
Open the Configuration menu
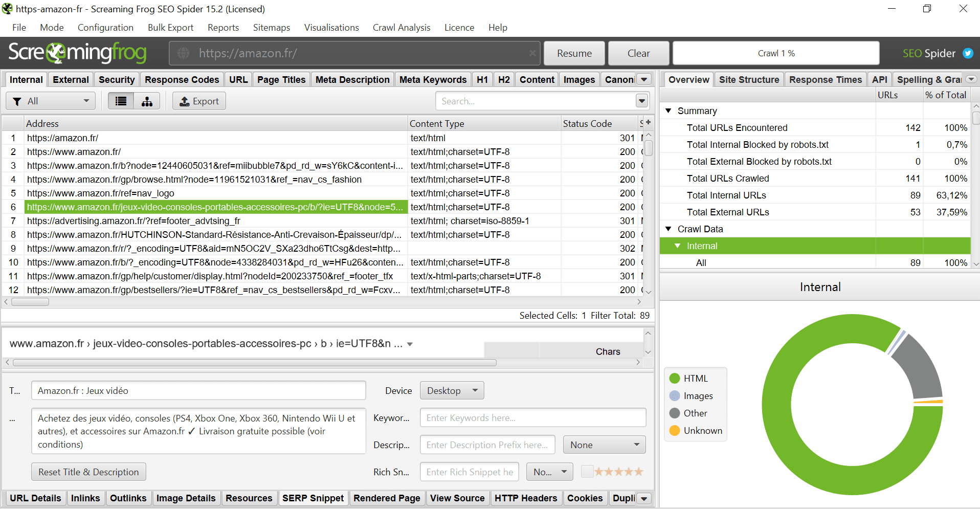(105, 28)
